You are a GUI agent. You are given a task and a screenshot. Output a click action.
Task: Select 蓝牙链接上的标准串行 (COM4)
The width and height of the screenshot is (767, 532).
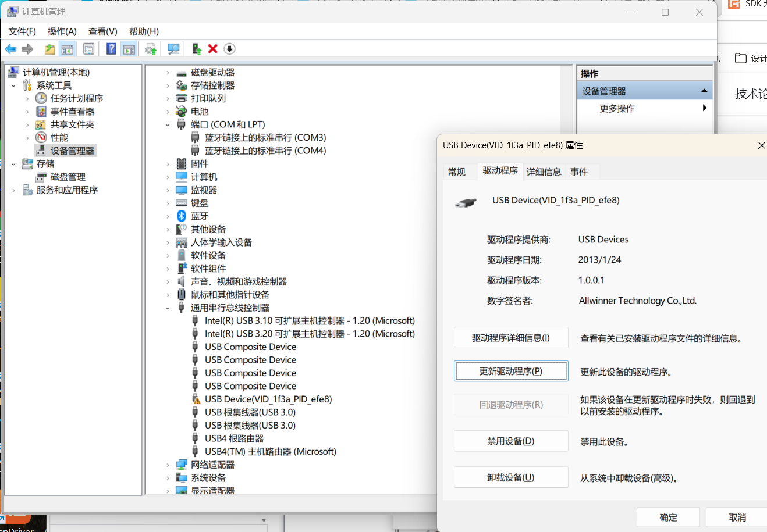(x=265, y=151)
